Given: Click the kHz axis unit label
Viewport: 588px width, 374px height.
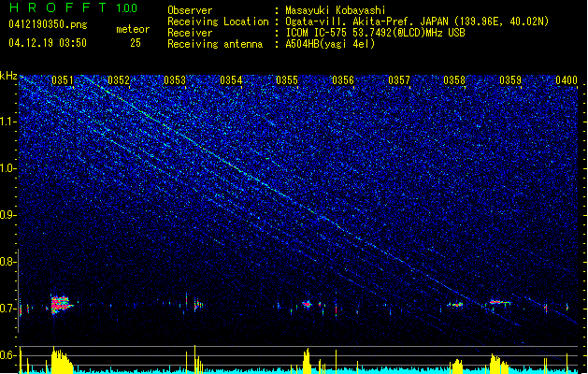Looking at the screenshot, I should (8, 76).
